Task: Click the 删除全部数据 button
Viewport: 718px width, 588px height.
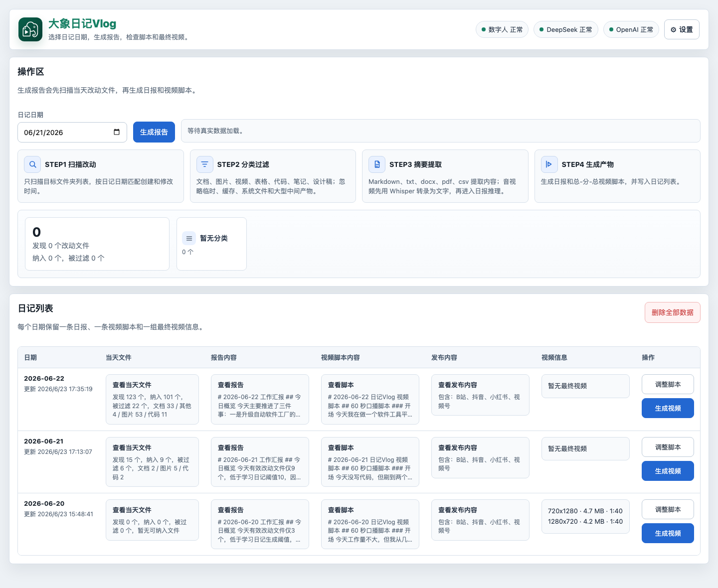Action: (672, 312)
